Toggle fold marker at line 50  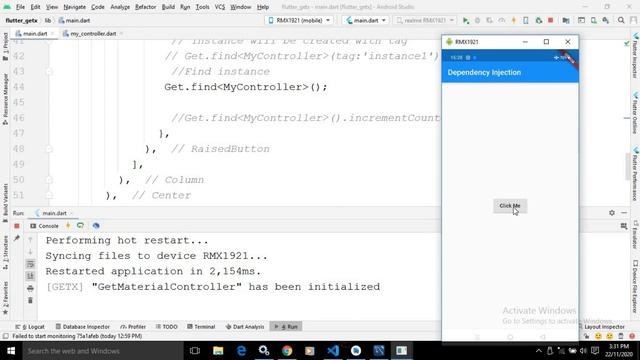click(49, 180)
